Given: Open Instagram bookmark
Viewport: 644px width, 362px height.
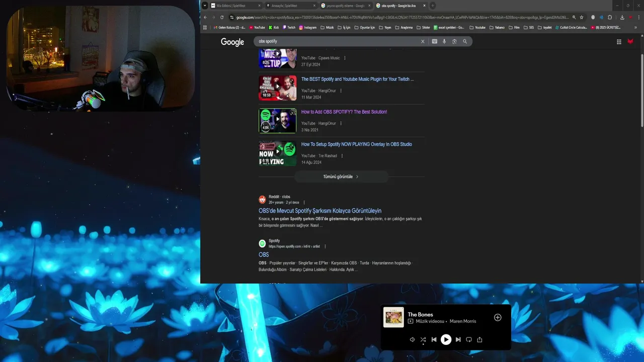Looking at the screenshot, I should [x=308, y=28].
